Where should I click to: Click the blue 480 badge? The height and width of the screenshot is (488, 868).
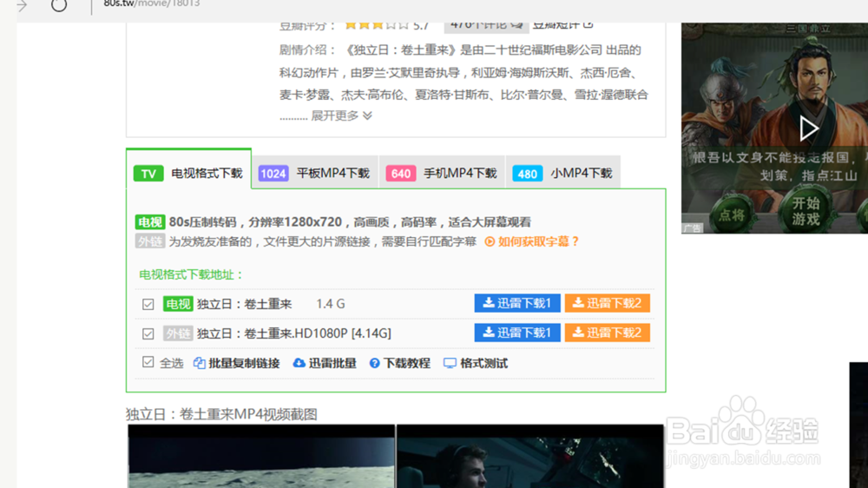point(527,174)
